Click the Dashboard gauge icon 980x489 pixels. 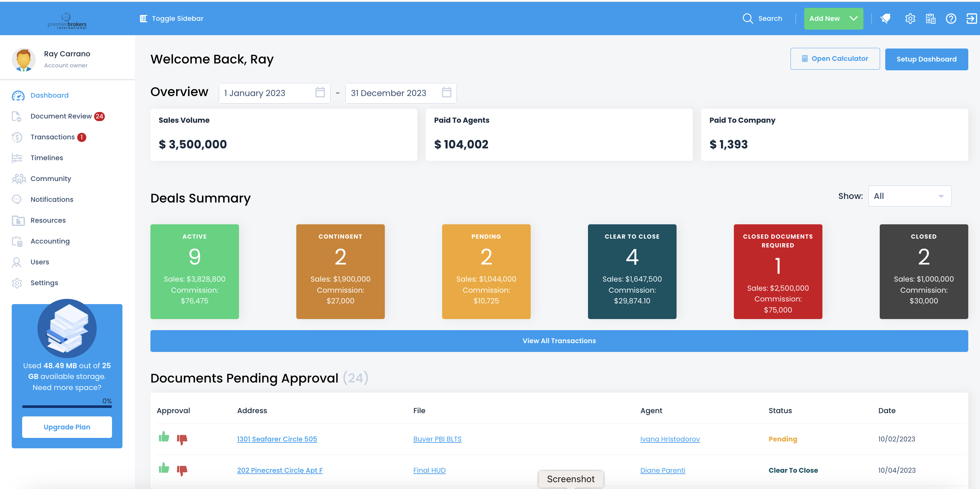18,95
